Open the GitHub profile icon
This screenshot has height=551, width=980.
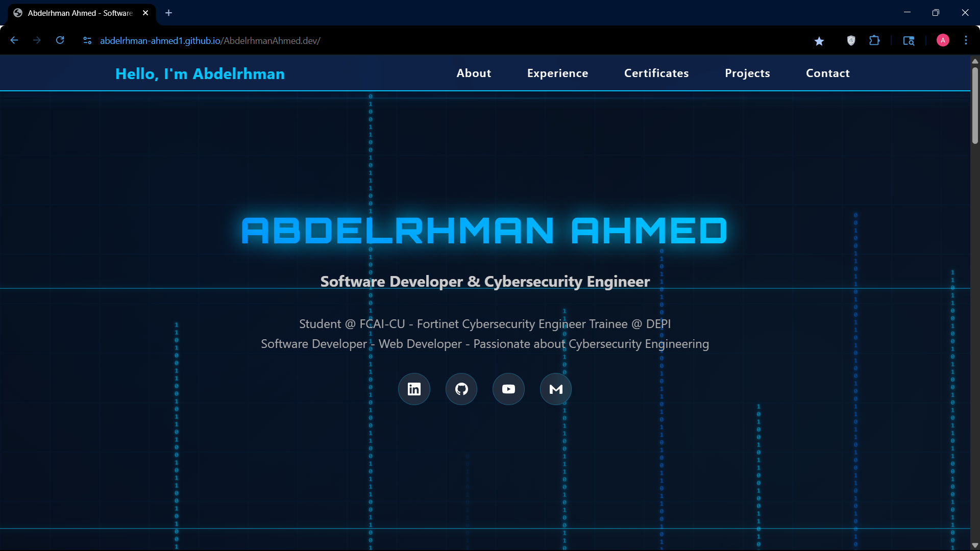(461, 389)
